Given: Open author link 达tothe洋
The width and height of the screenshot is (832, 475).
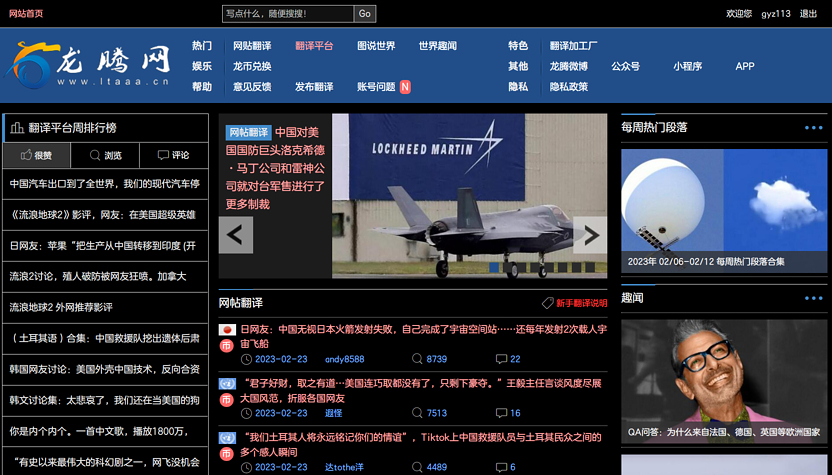Looking at the screenshot, I should click(x=344, y=467).
